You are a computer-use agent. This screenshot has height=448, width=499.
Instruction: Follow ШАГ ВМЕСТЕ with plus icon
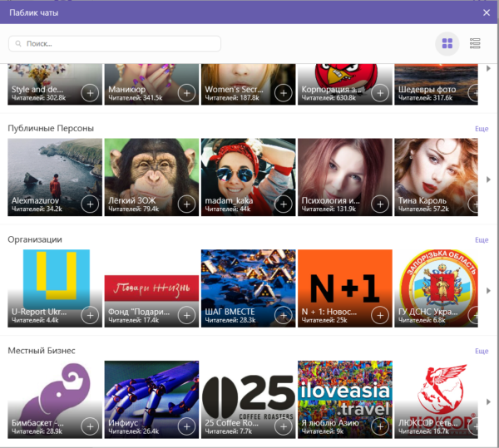(x=284, y=315)
